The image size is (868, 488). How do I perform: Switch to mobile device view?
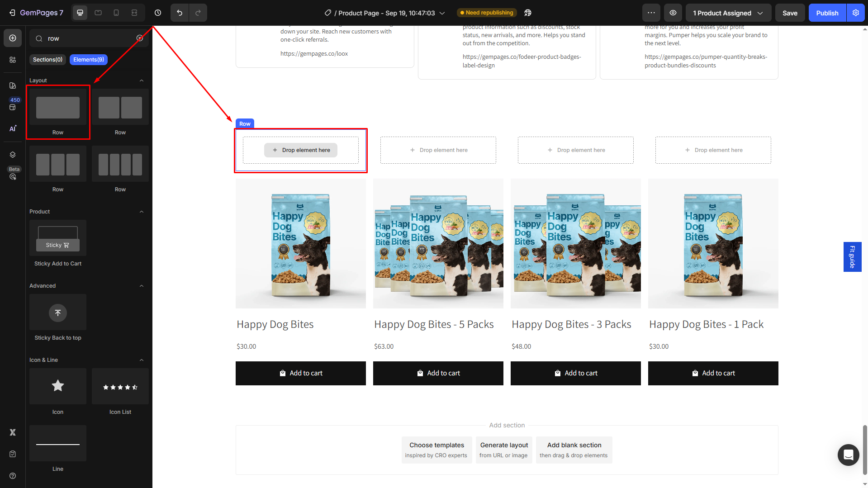(x=116, y=13)
